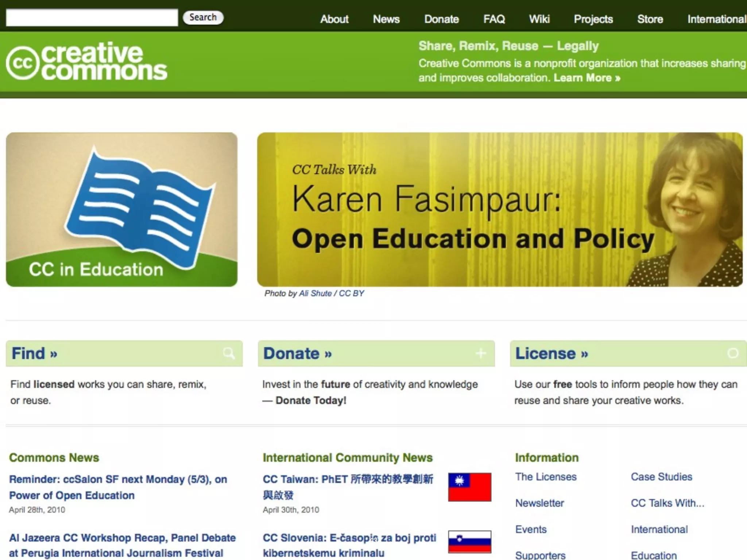This screenshot has width=747, height=560.
Task: Select the Store menu item
Action: [650, 19]
